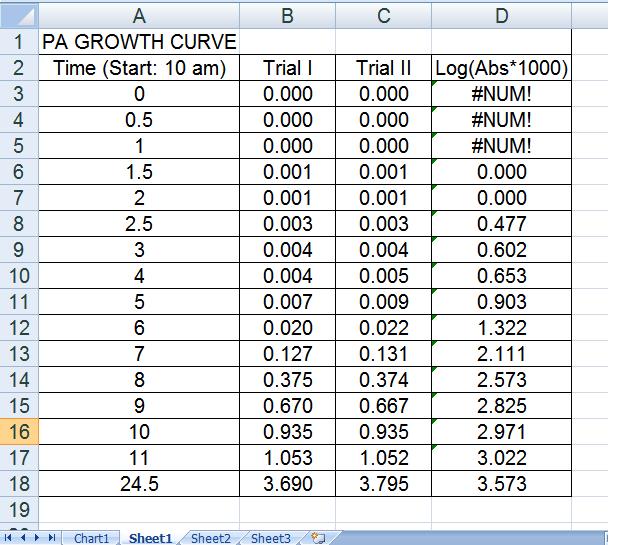Click the Select All corner button
Image resolution: width=628 pixels, height=545 pixels.
click(18, 15)
